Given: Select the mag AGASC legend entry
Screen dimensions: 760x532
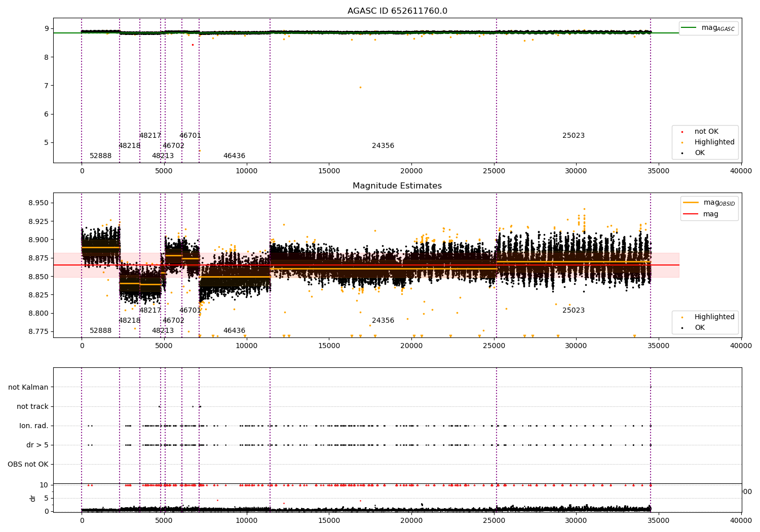Looking at the screenshot, I should click(x=708, y=28).
